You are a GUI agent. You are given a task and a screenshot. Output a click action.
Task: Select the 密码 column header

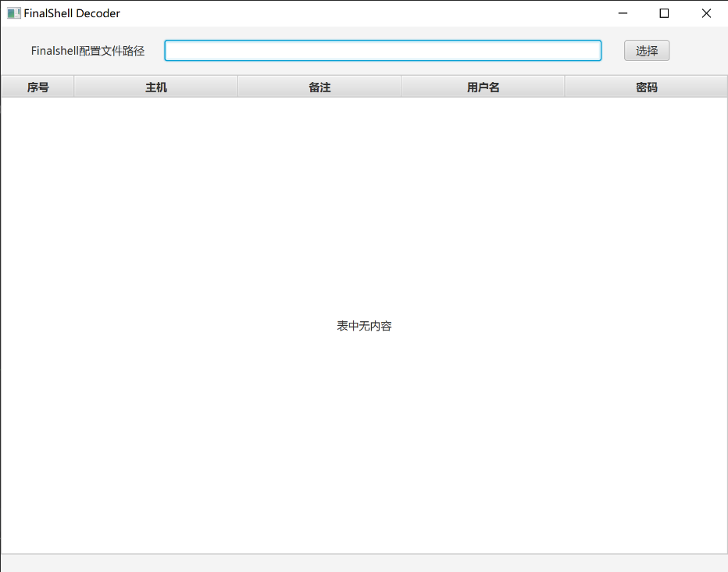(x=646, y=87)
